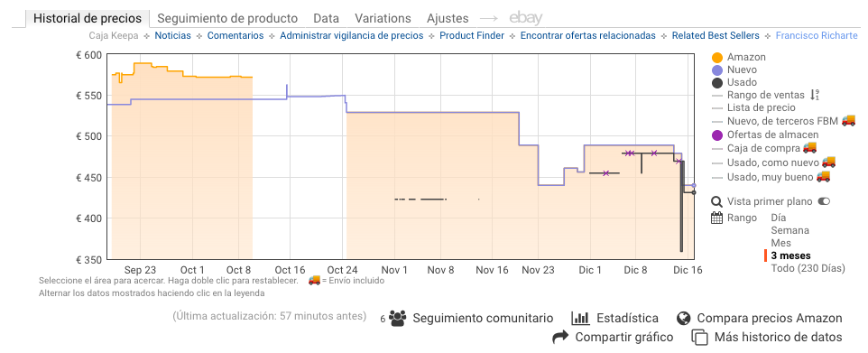The image size is (868, 353).
Task: Select the Semana range option
Action: (790, 230)
